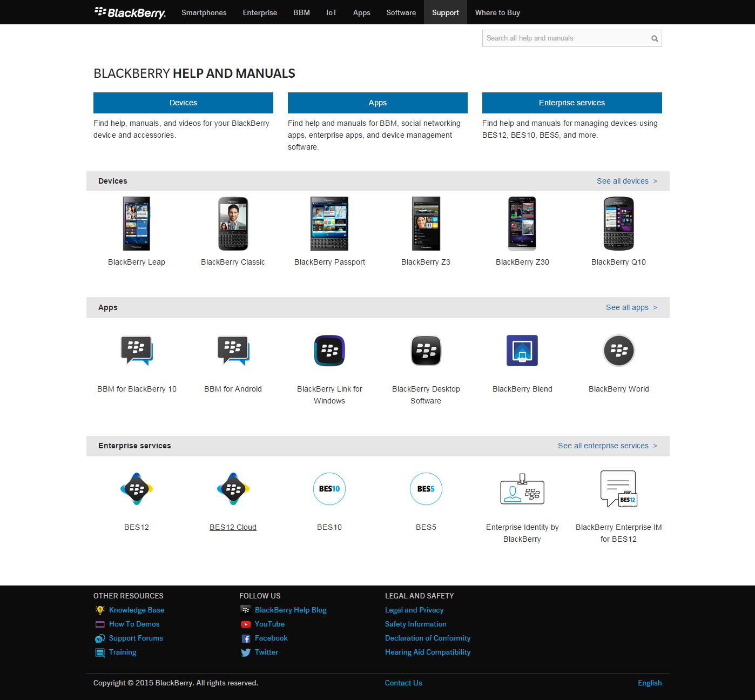The width and height of the screenshot is (755, 700).
Task: Open the Enterprise Identity badge icon
Action: pos(522,489)
